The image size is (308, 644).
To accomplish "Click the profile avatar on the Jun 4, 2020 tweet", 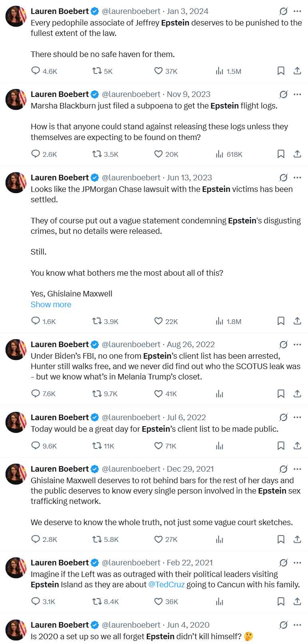I will 16,630.
